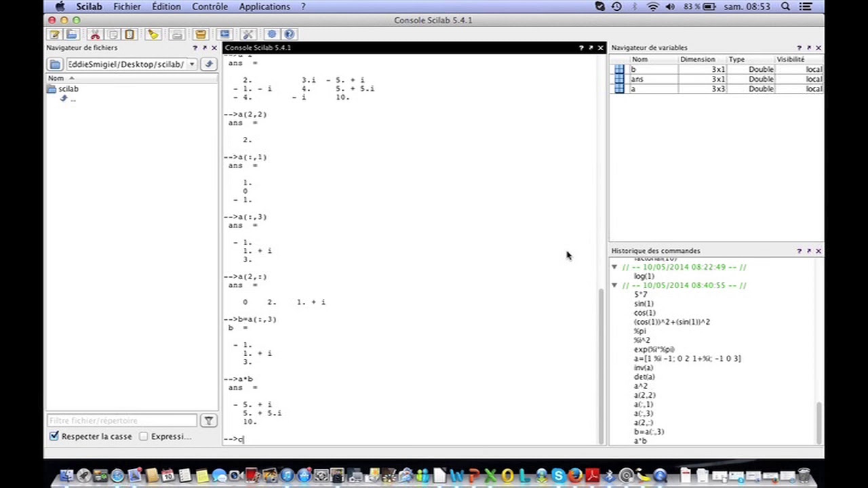Open SciNotes editor from toolbar
This screenshot has width=868, height=488.
[55, 34]
